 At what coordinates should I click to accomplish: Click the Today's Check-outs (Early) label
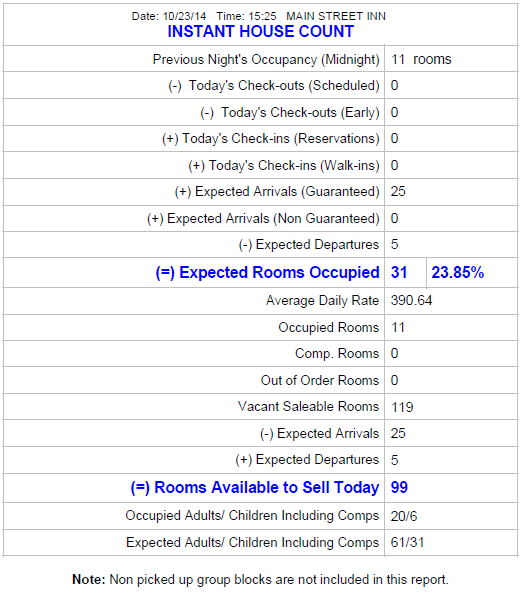coord(290,113)
